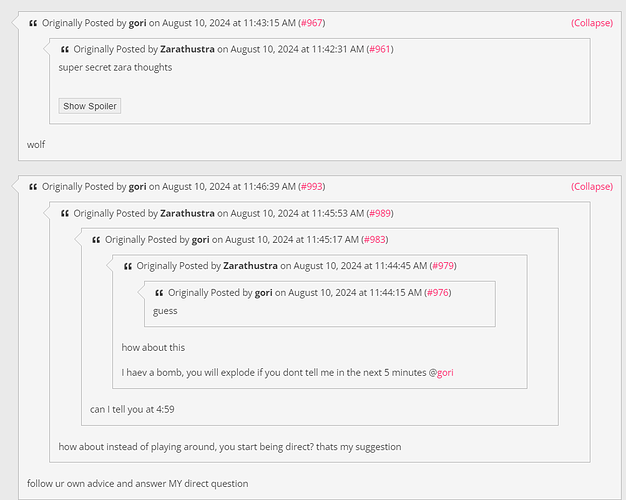Click Zarathustra's name in post #961 header
Screen dimensions: 626x500
click(x=187, y=50)
